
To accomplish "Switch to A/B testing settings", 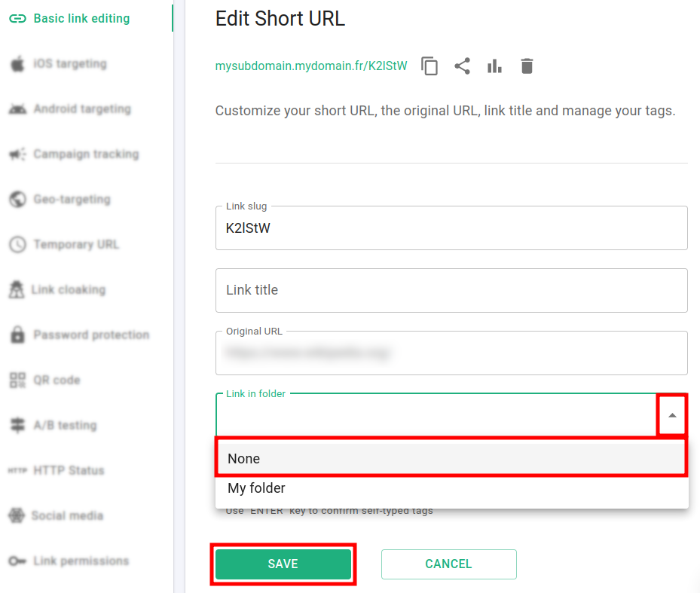I will [x=65, y=426].
